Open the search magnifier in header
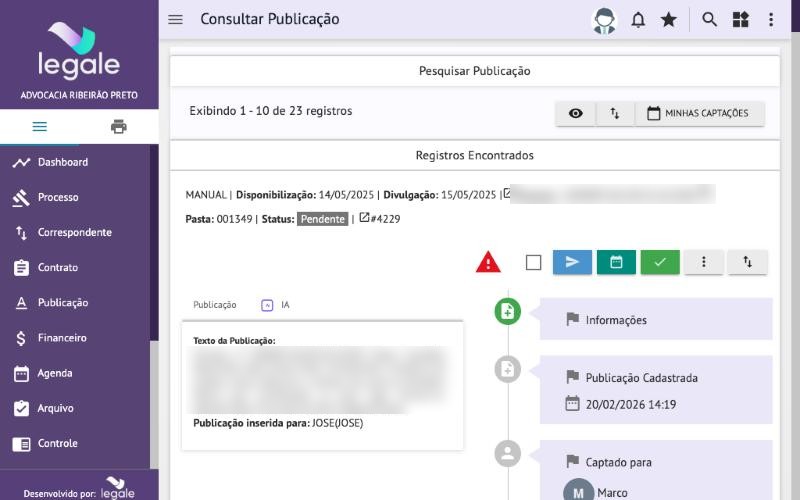 (x=709, y=20)
